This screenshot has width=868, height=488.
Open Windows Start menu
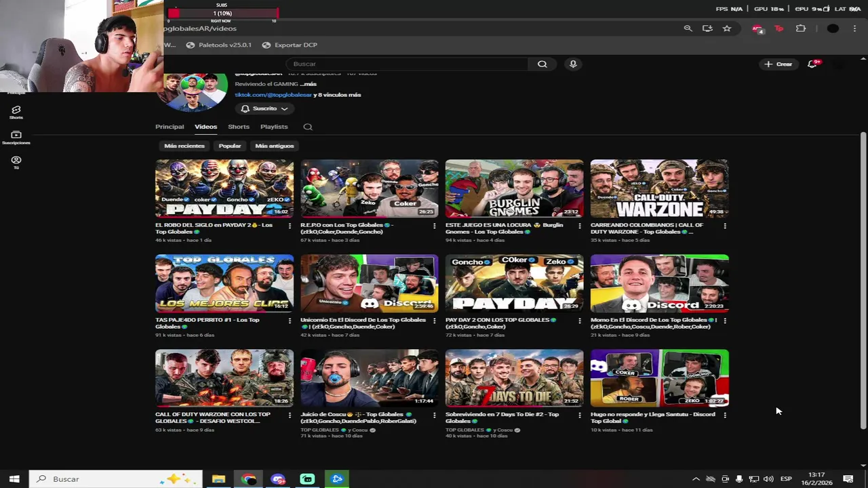coord(14,479)
